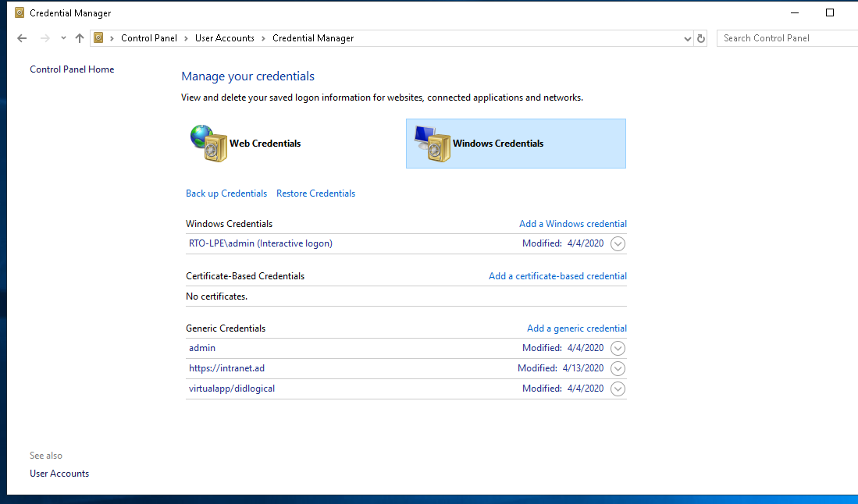
Task: Open the recent locations dropdown arrow
Action: 63,38
